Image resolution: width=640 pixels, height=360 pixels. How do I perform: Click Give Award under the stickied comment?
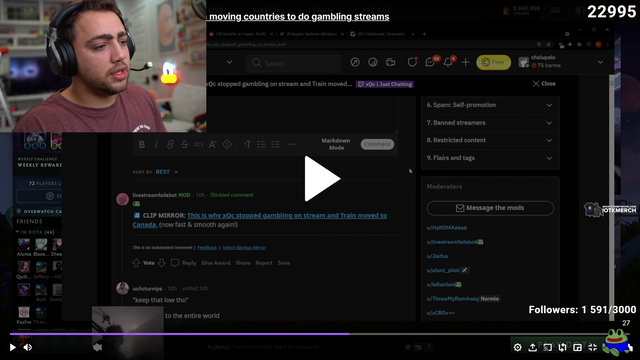pyautogui.click(x=216, y=263)
